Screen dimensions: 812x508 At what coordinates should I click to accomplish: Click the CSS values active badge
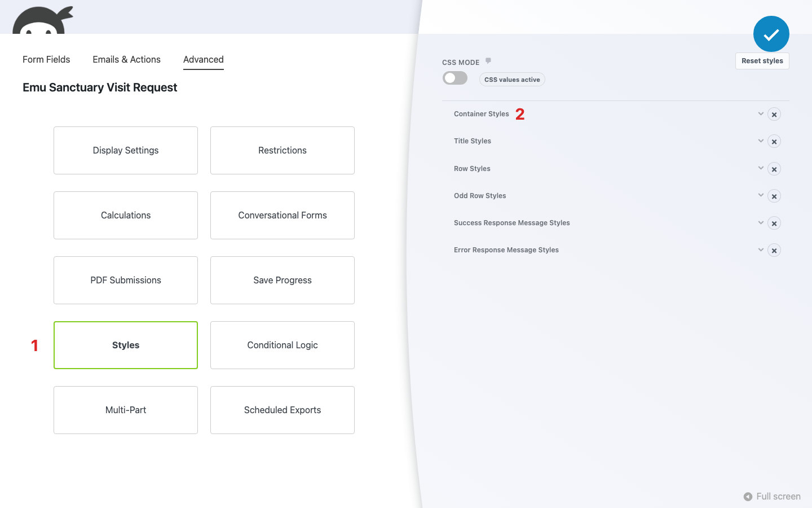click(x=512, y=80)
